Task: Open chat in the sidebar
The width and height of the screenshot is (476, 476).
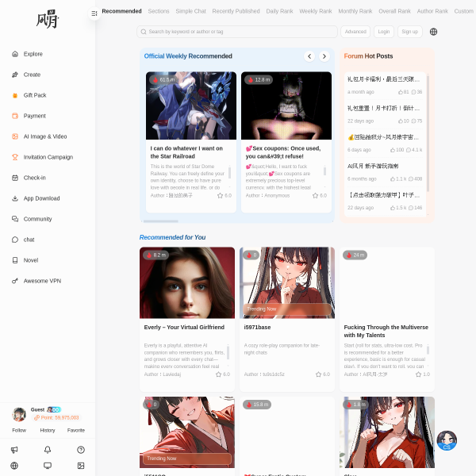Action: 23,240
